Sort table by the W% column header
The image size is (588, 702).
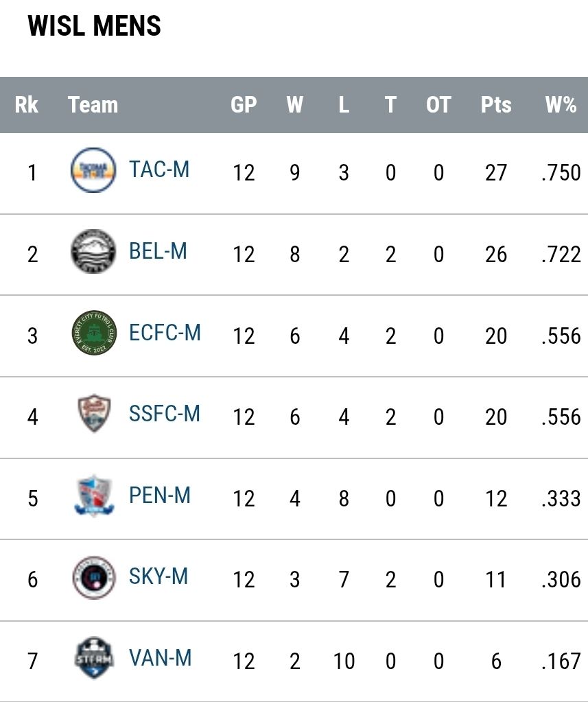[561, 105]
